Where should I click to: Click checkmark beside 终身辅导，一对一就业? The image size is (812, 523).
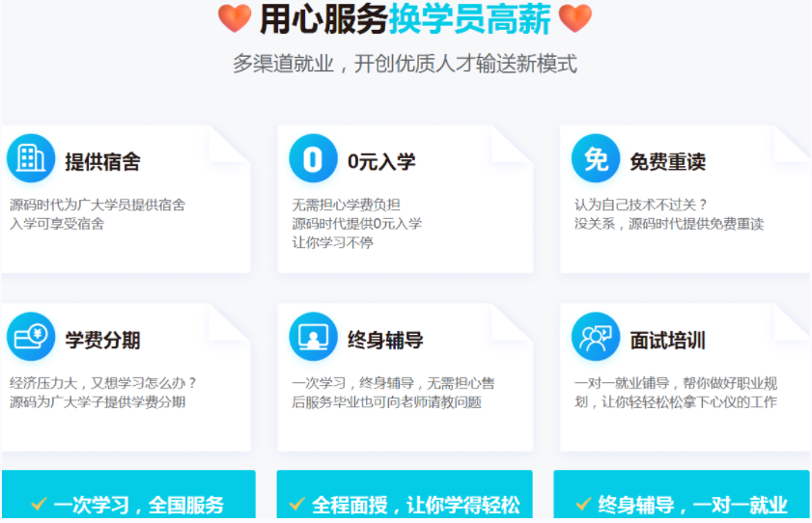tap(583, 504)
